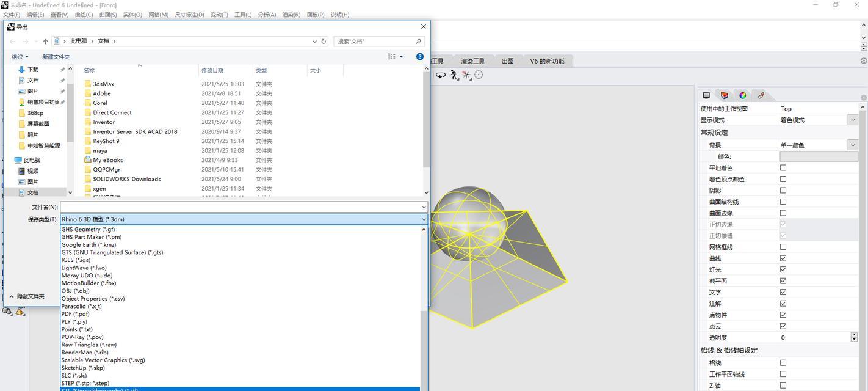Open the view options dropdown arrow

coord(401,56)
